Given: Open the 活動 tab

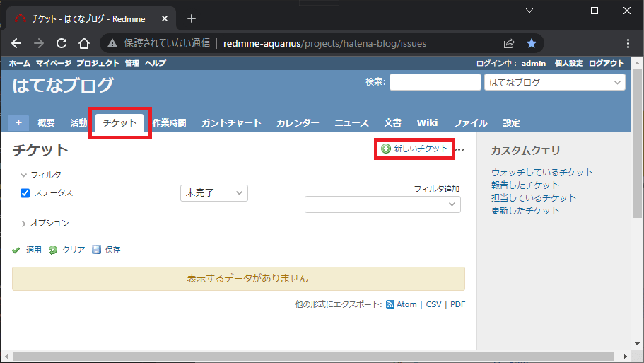Looking at the screenshot, I should (x=78, y=123).
